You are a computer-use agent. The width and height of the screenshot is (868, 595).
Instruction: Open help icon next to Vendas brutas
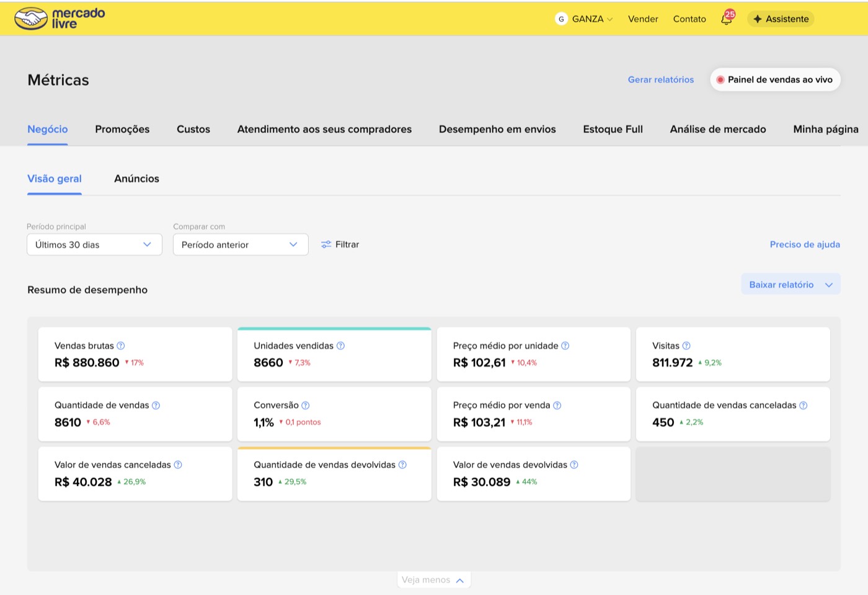[121, 346]
